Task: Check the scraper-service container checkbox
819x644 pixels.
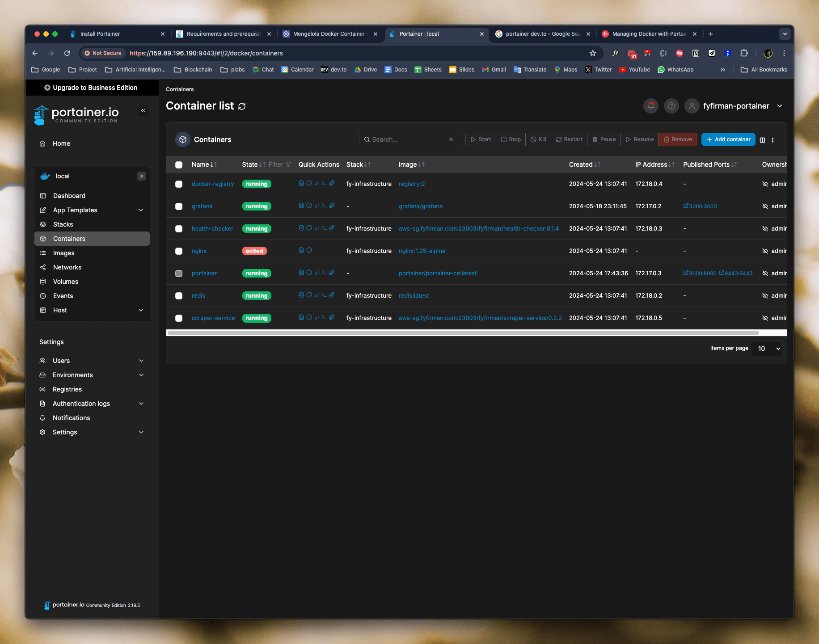Action: 179,318
